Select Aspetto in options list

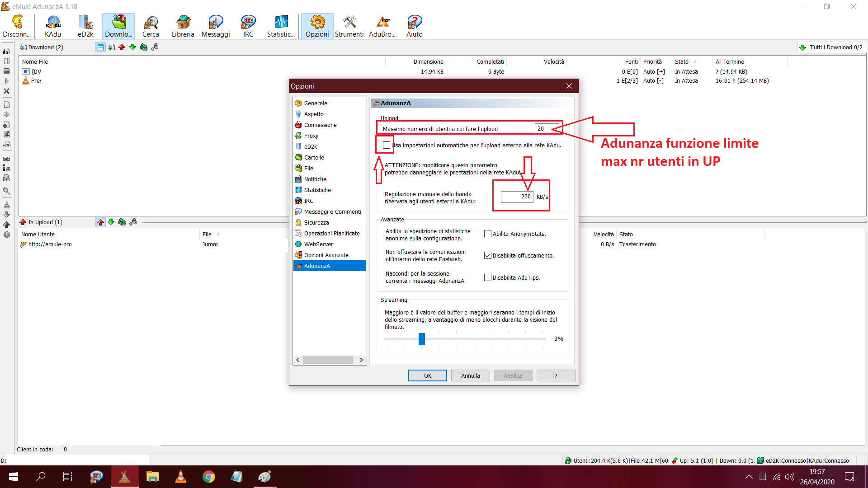tap(314, 114)
